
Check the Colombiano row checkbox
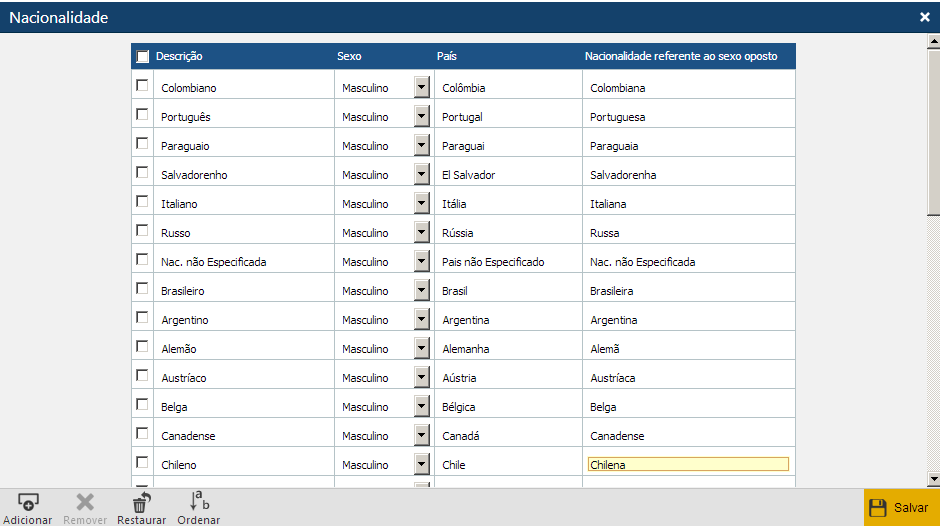142,85
